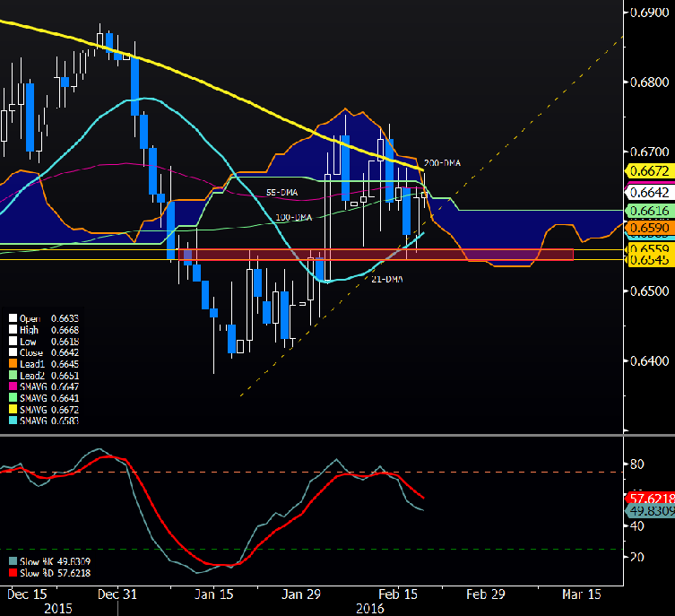Click the white Open legend swatch

pyautogui.click(x=13, y=318)
